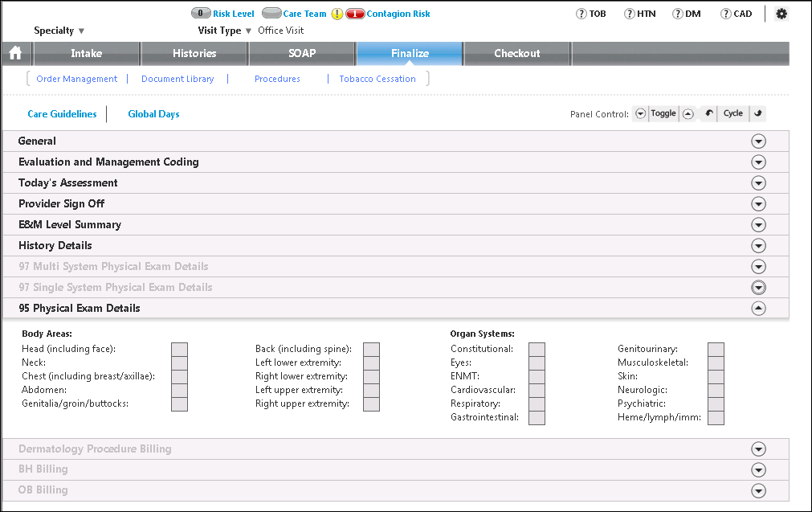Check Chest (including breast/axillae) box

[179, 377]
